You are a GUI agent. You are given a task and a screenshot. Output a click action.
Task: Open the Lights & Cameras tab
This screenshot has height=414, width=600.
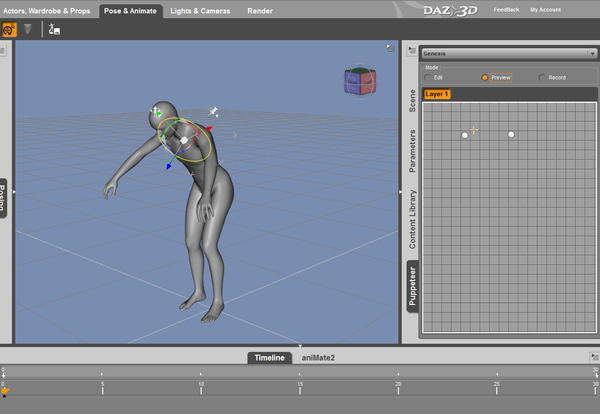pos(200,11)
